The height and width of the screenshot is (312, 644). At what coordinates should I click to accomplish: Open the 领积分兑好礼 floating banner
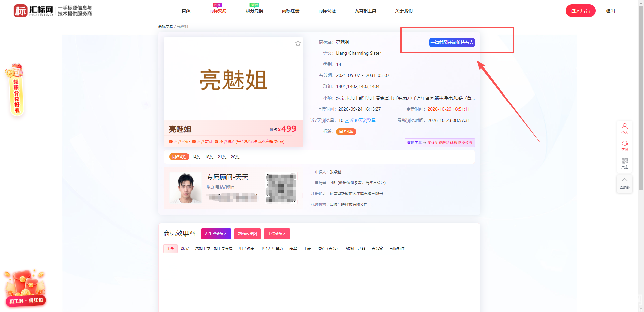(15, 89)
